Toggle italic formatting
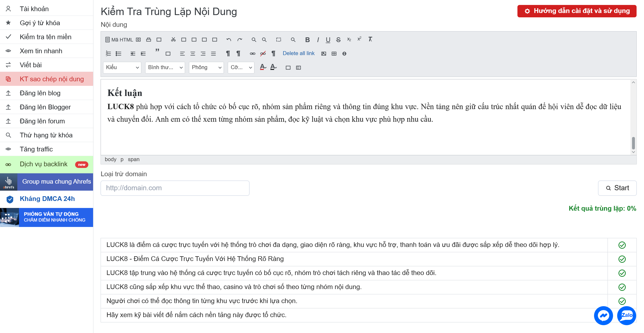The height and width of the screenshot is (333, 644). pos(318,39)
